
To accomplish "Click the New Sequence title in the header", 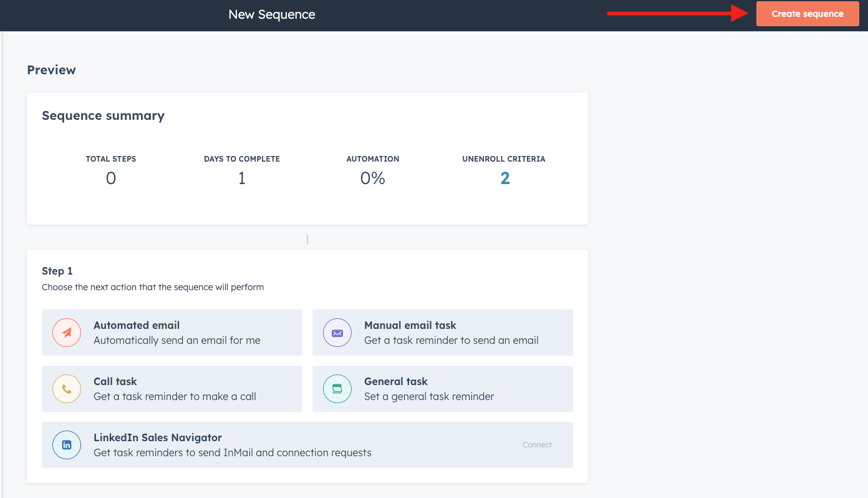I will (271, 14).
